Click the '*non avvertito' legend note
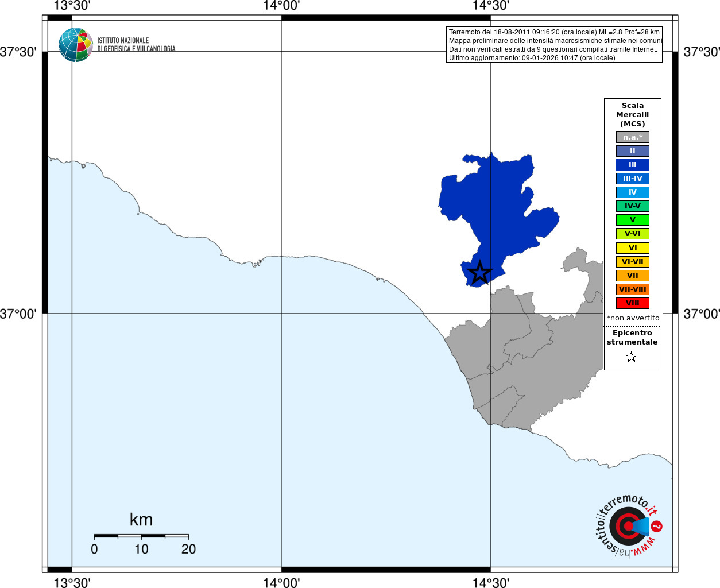This screenshot has height=588, width=720. (633, 318)
